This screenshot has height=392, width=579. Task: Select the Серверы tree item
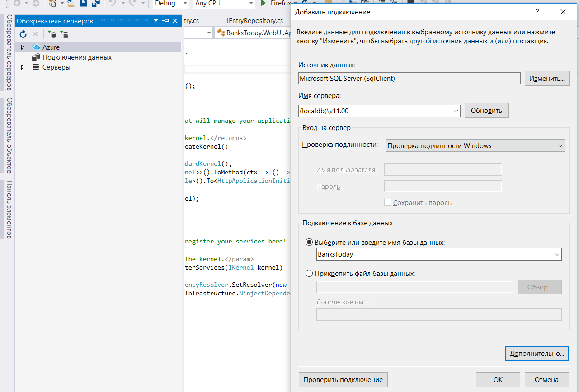(x=56, y=67)
